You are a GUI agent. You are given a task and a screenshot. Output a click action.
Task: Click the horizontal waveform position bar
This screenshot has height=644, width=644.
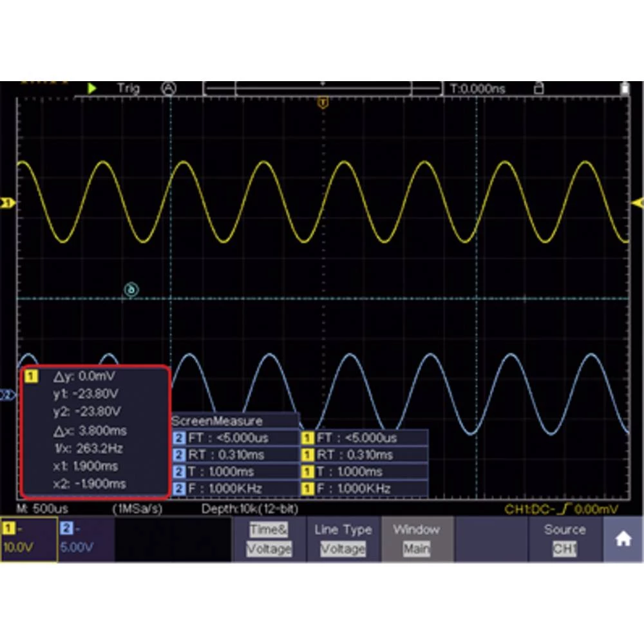(x=322, y=89)
